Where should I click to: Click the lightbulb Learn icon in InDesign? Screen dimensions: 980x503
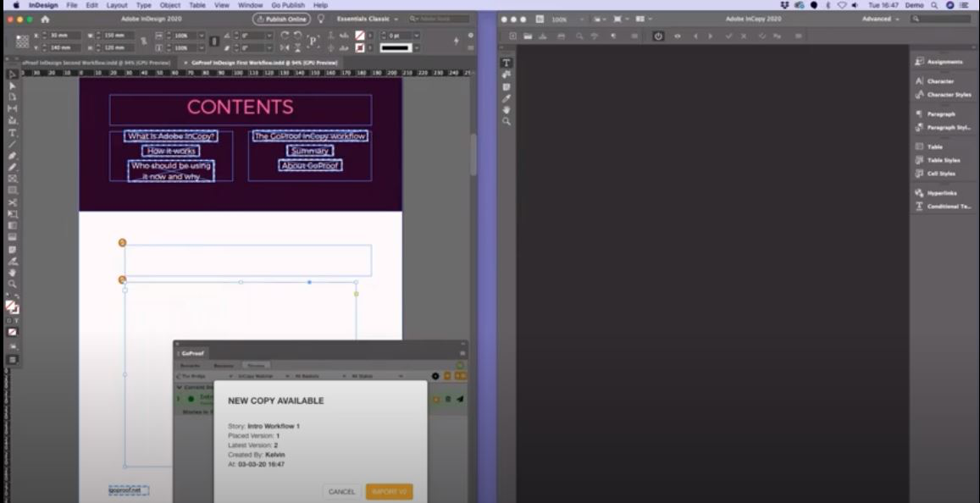click(x=321, y=19)
